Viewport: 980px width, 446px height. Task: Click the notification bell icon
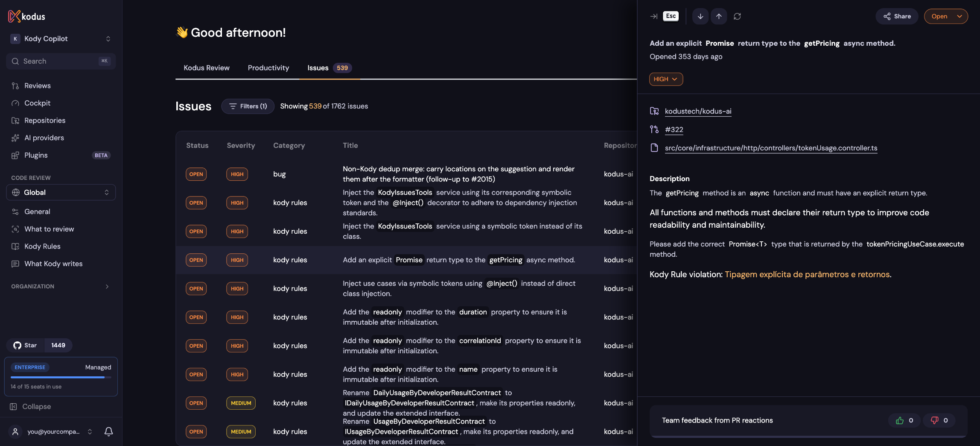(109, 431)
